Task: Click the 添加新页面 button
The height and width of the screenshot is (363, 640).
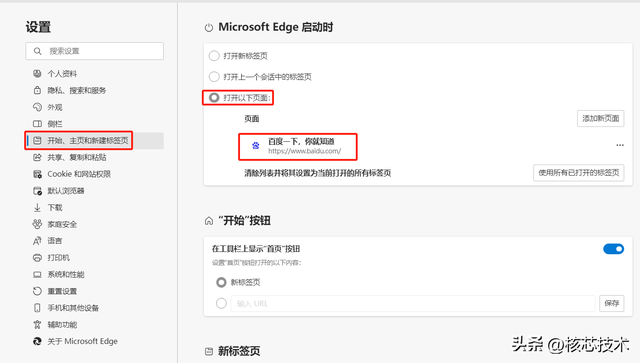Action: (x=600, y=118)
